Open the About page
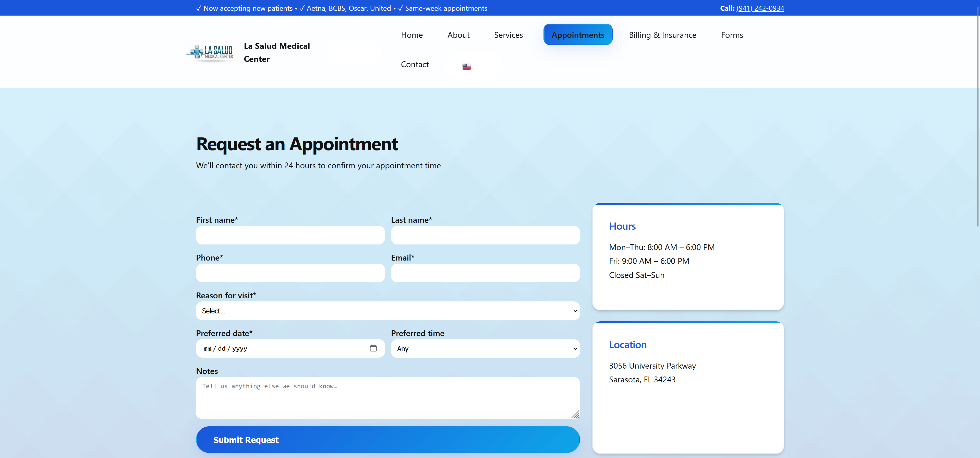Viewport: 980px width, 458px height. [x=458, y=35]
